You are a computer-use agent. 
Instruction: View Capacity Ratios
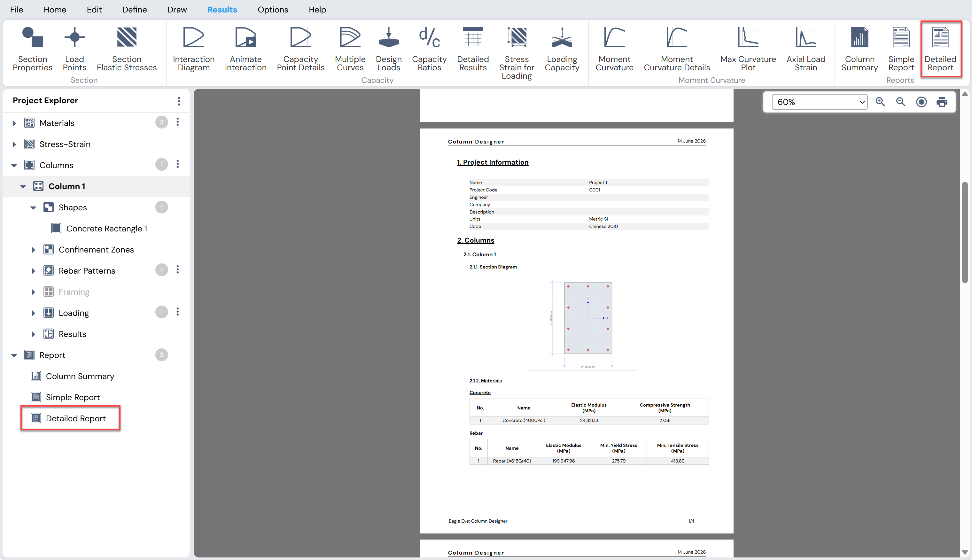(429, 49)
